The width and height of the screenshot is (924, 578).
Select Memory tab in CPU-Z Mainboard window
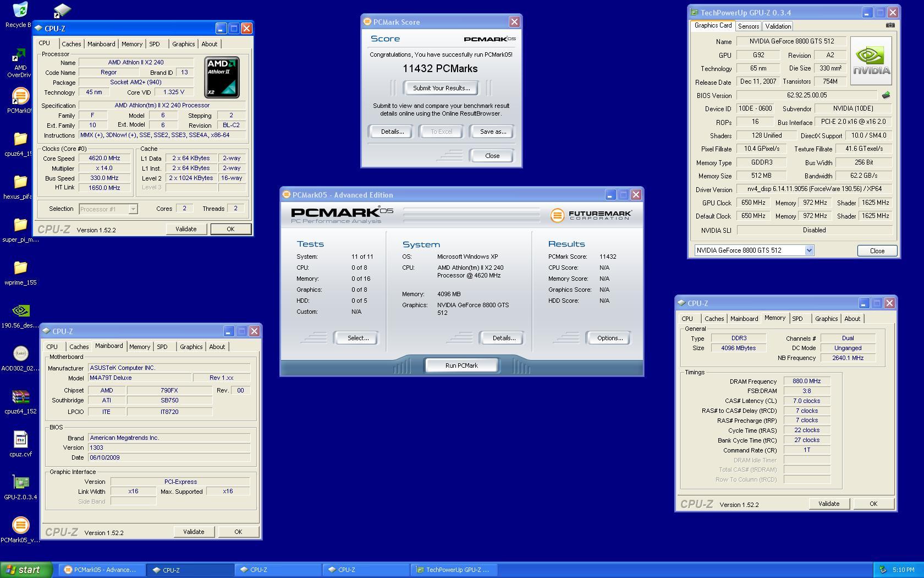[x=139, y=347]
